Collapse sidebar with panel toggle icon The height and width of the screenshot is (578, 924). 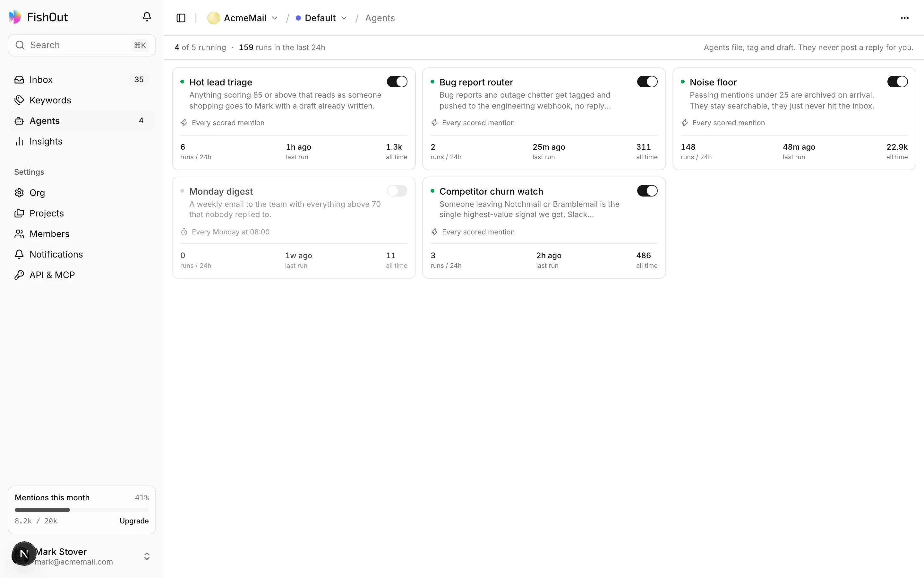click(x=181, y=18)
